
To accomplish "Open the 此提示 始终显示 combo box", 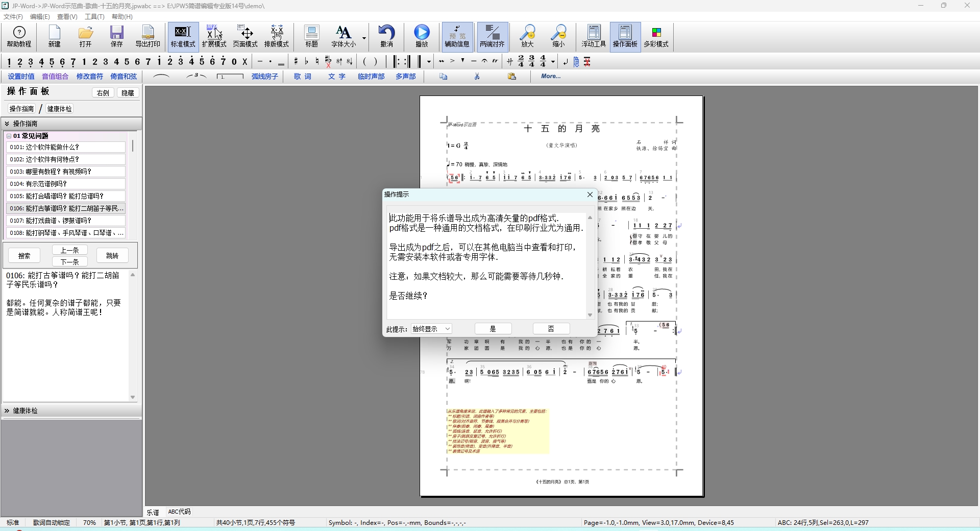I will [432, 329].
